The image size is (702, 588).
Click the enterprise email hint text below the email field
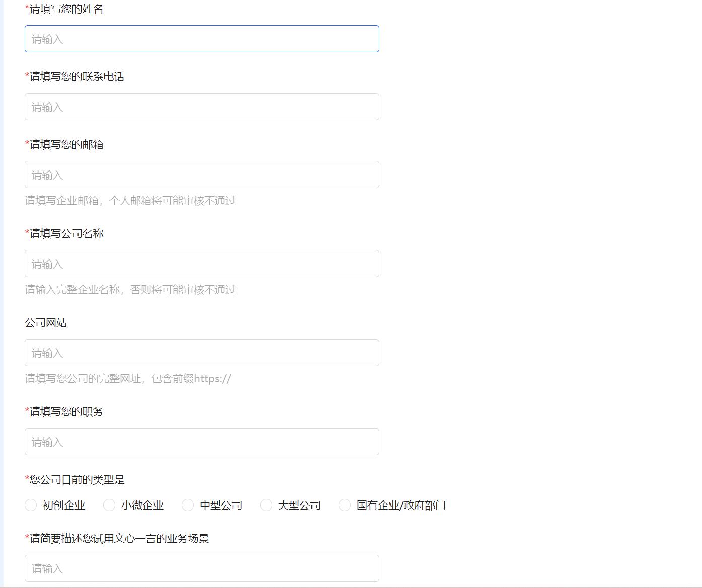130,201
